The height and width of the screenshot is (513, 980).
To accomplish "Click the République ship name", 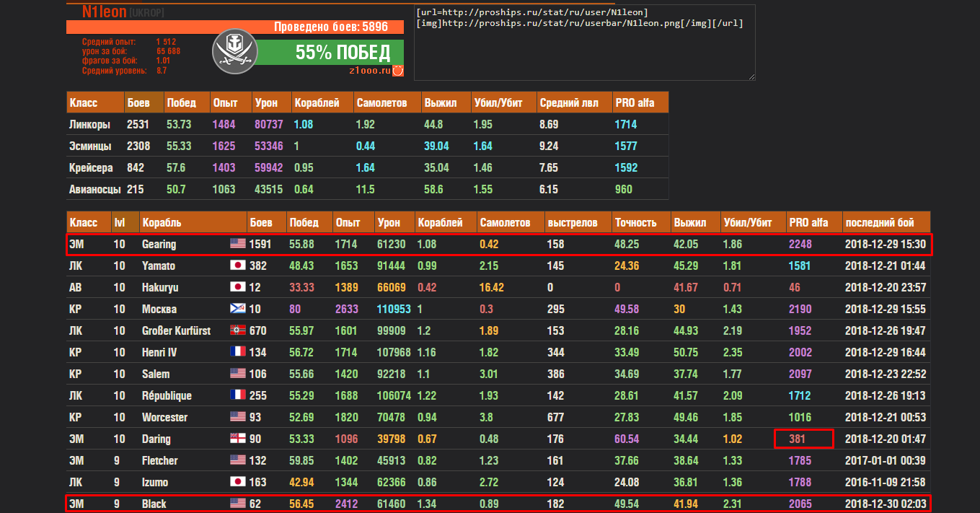I will pos(167,395).
